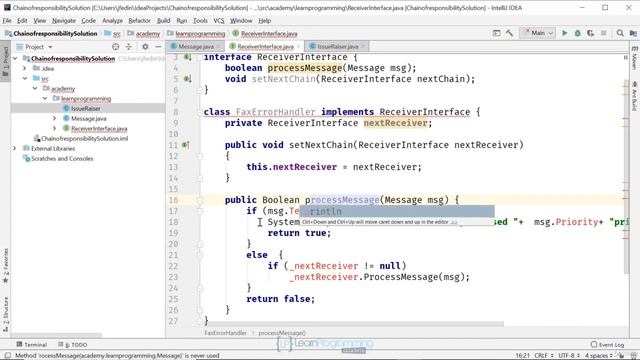Open the inspector icon at status bar end
Screen dimensions: 640x360
[x=633, y=356]
